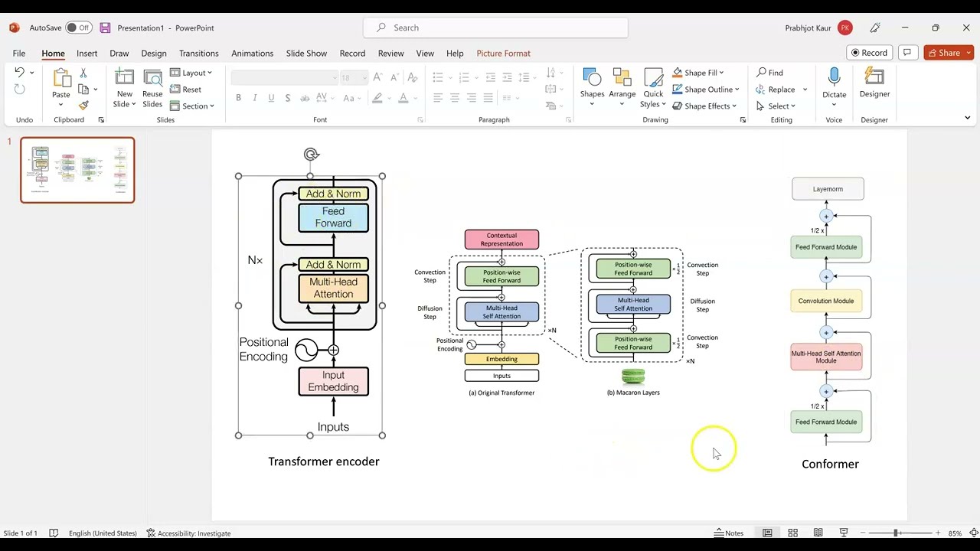Click the Search box in title bar
Viewport: 980px width, 551px height.
pyautogui.click(x=496, y=28)
